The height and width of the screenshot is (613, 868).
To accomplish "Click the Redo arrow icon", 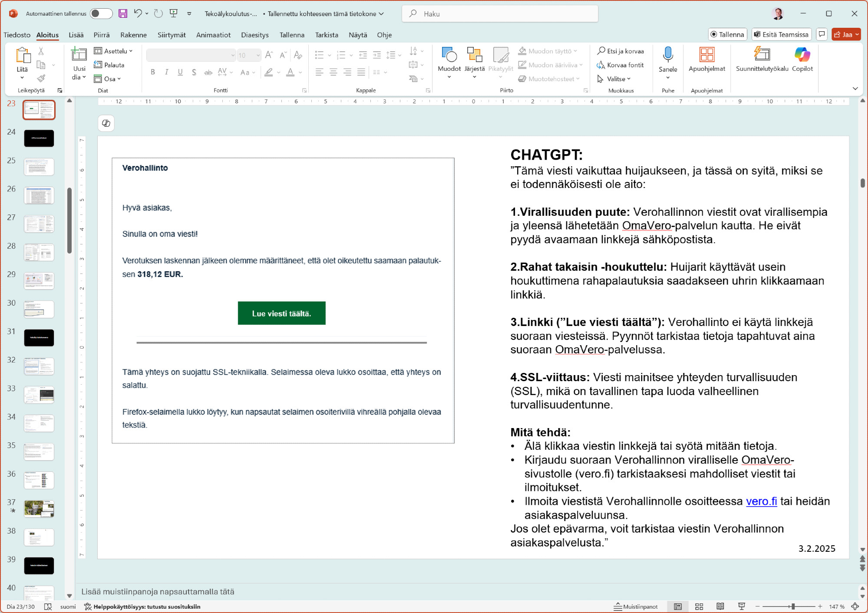I will [x=158, y=13].
